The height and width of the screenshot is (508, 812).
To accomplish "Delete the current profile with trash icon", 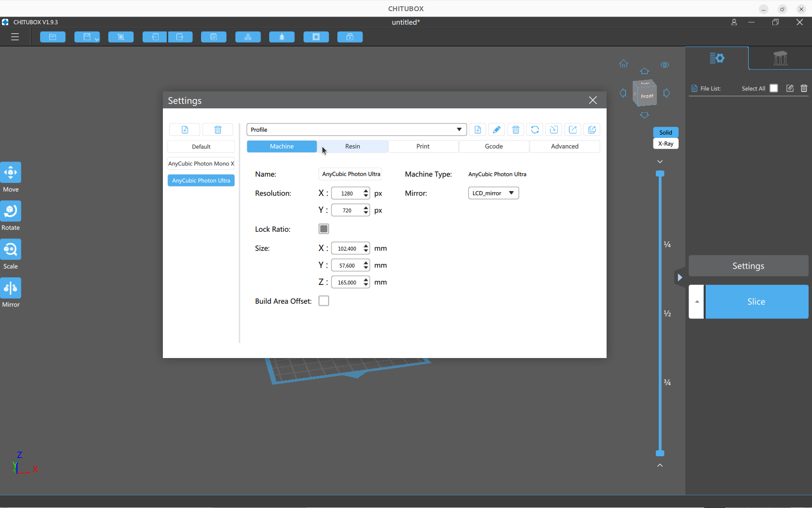I will [516, 130].
